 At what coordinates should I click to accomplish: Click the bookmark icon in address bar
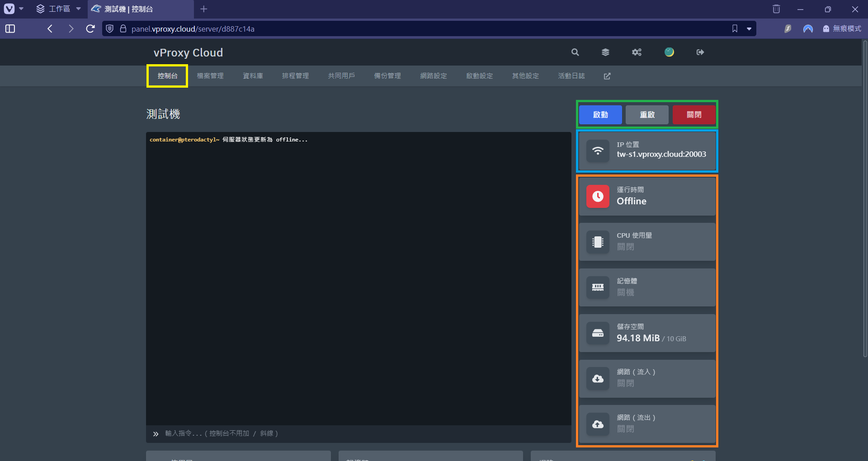click(x=735, y=29)
